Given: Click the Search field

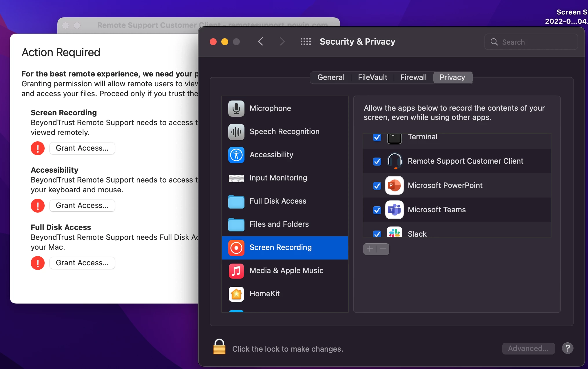Looking at the screenshot, I should (x=531, y=42).
